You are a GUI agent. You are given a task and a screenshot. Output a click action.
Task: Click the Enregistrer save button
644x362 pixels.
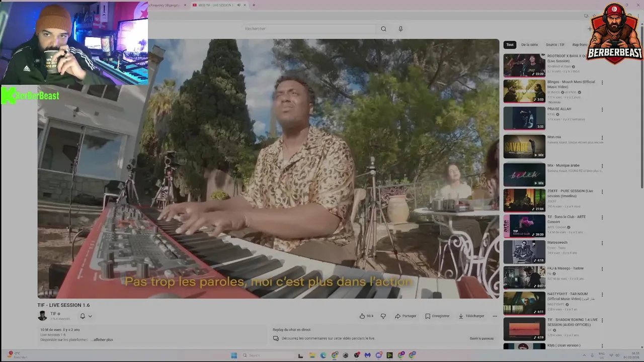[x=437, y=316]
